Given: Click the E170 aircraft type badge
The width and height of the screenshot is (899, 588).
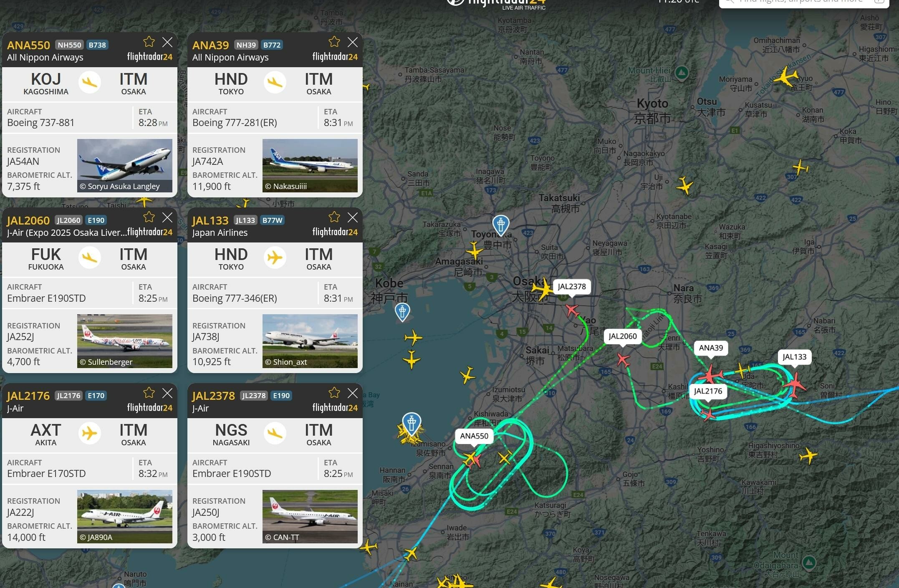Looking at the screenshot, I should (x=96, y=395).
